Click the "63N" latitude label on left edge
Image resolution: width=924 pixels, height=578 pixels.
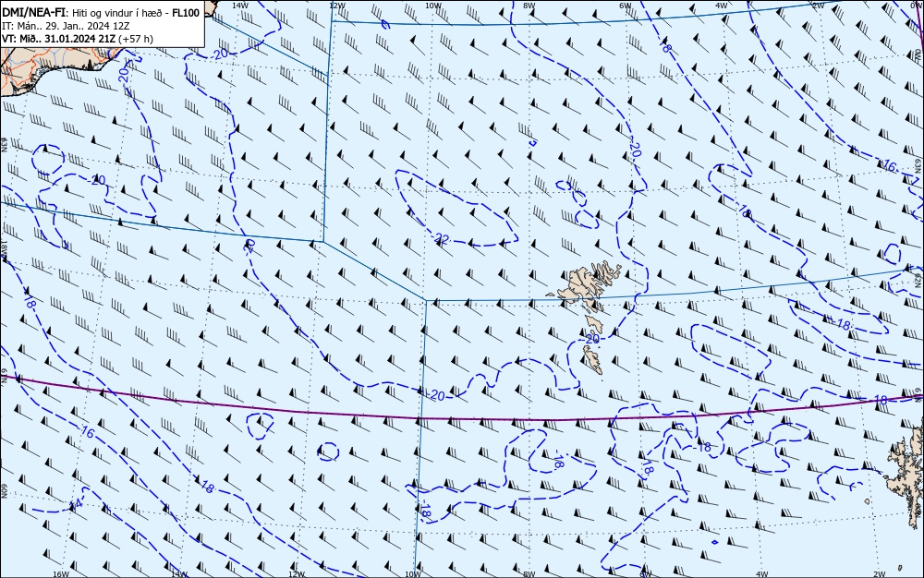[x=4, y=145]
